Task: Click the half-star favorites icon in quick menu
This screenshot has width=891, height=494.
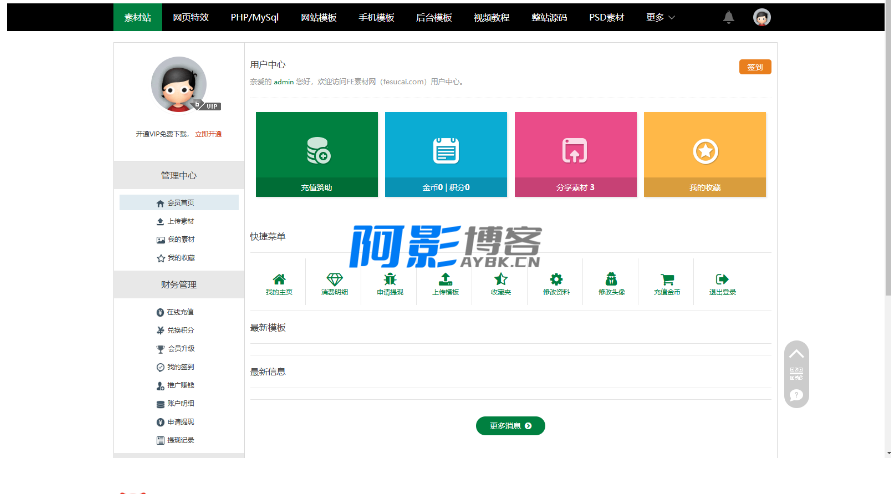Action: 501,280
